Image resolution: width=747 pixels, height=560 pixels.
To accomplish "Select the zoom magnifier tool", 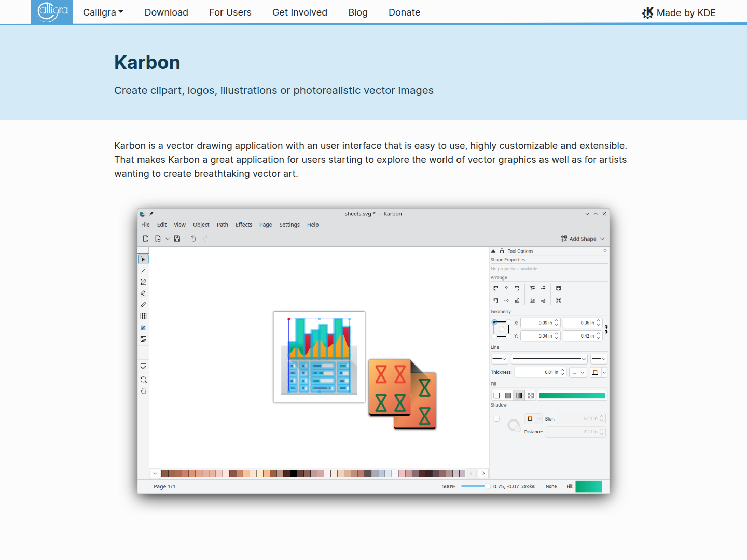I will tap(143, 380).
